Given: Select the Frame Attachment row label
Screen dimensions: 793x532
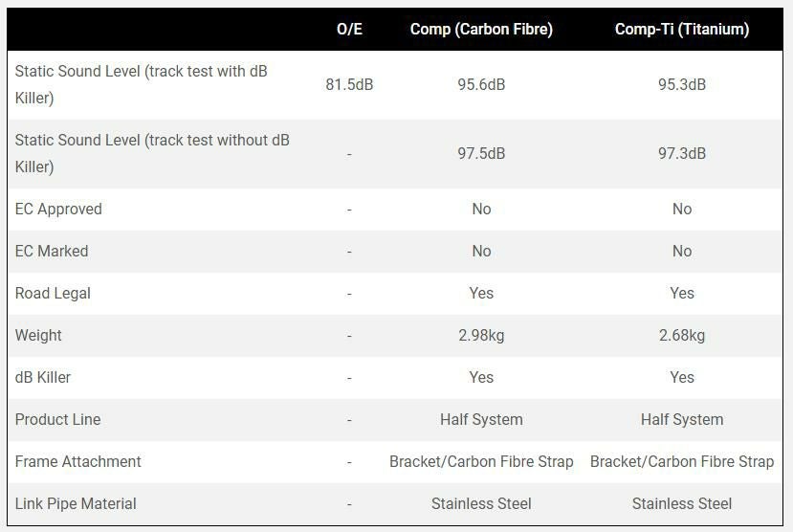Looking at the screenshot, I should 77,461.
